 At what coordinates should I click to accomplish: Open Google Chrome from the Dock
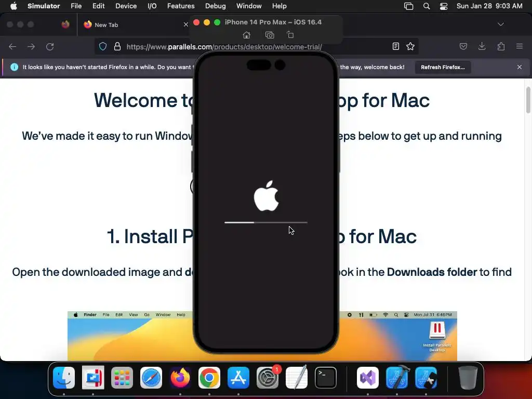pos(209,378)
